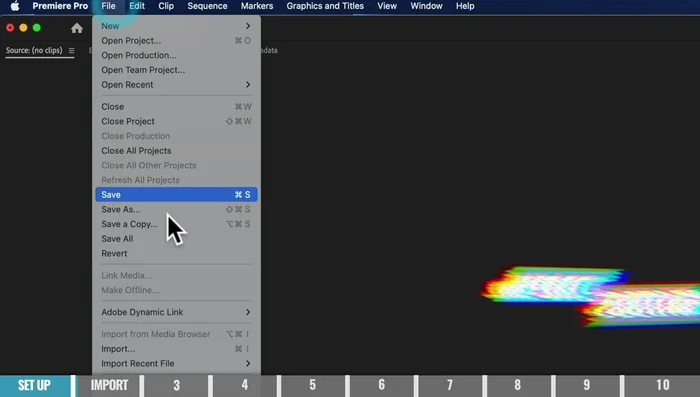
Task: Select Close Project
Action: tap(176, 121)
